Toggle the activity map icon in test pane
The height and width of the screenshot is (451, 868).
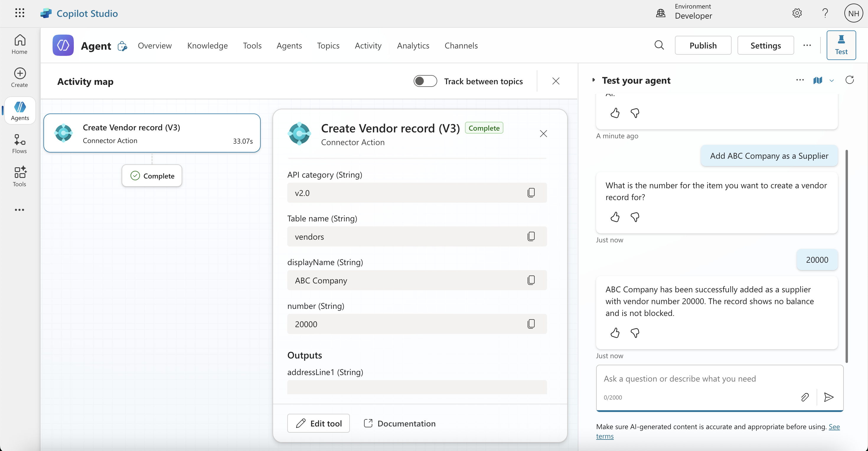click(818, 80)
